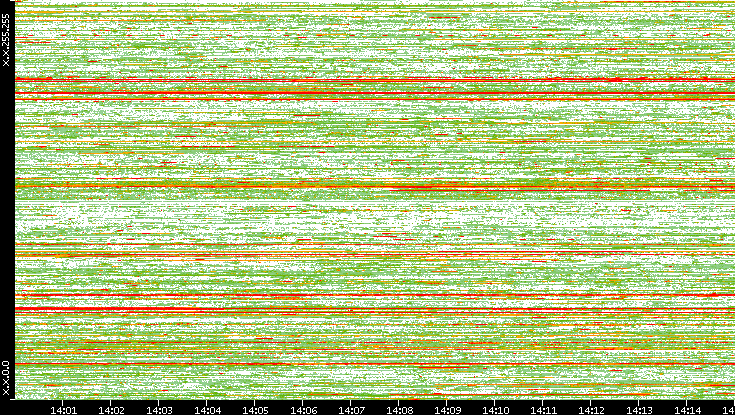Click the 14:12 time axis label
Screen dimensions: 735x415
[x=591, y=410]
